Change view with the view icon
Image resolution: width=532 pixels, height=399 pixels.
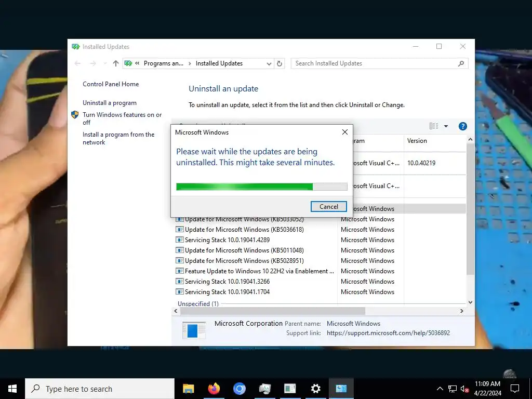(x=434, y=126)
